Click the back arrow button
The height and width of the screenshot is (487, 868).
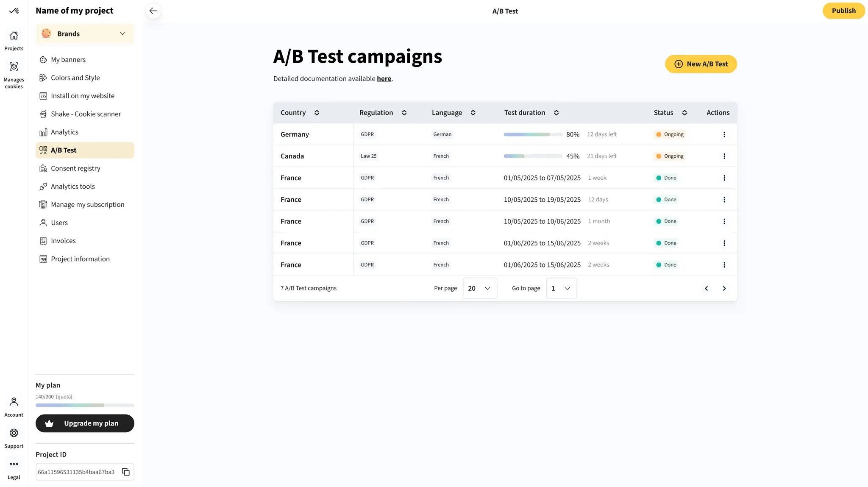[153, 11]
